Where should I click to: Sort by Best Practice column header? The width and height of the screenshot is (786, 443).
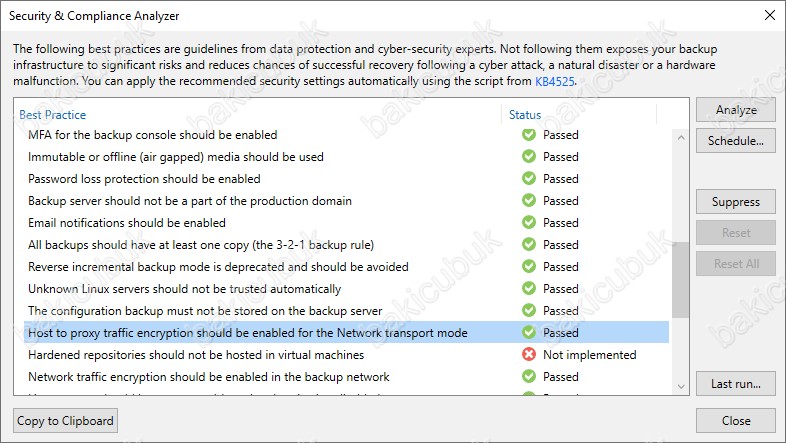click(53, 115)
